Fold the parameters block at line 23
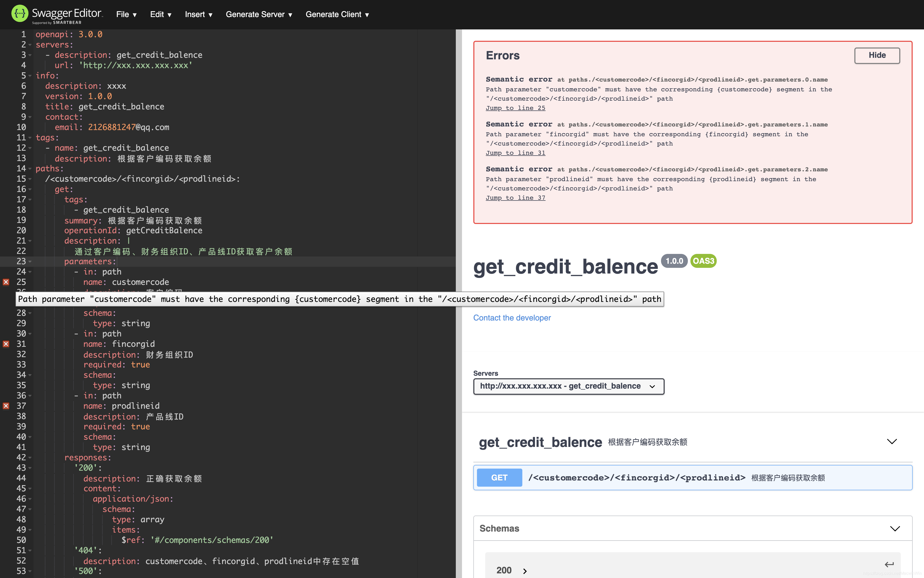The width and height of the screenshot is (924, 578). click(30, 261)
